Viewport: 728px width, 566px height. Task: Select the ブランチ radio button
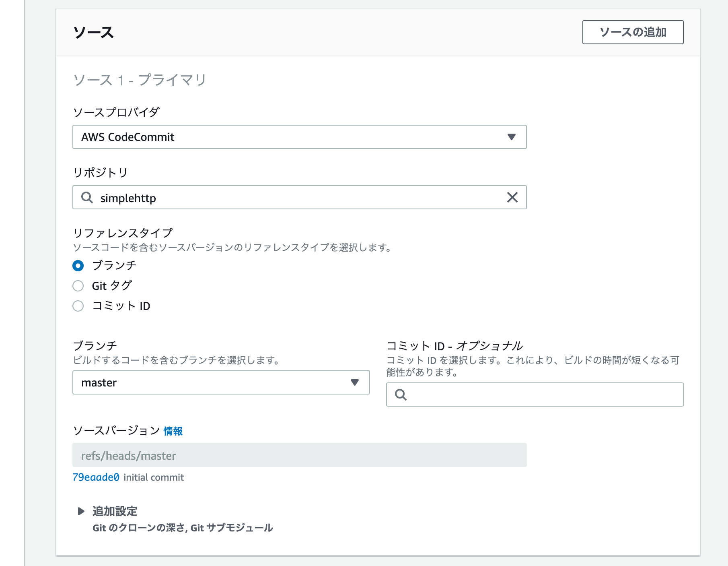click(78, 265)
